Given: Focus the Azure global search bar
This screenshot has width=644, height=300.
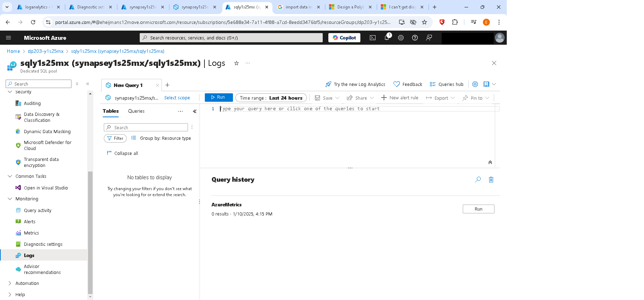Looking at the screenshot, I should (x=231, y=38).
